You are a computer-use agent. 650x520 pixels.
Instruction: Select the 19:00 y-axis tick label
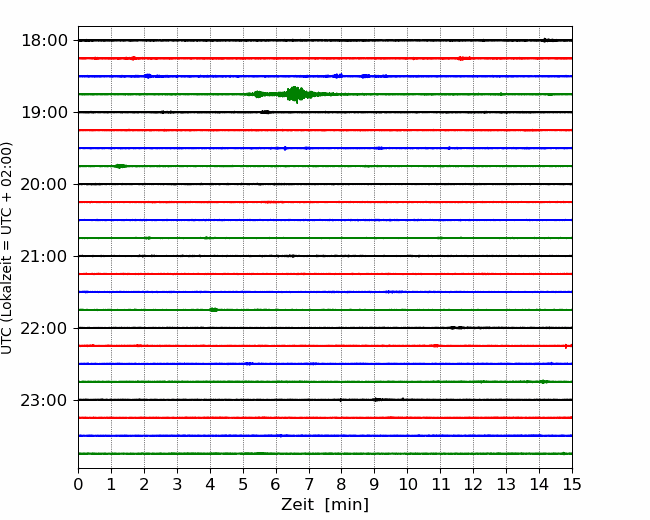[44, 112]
